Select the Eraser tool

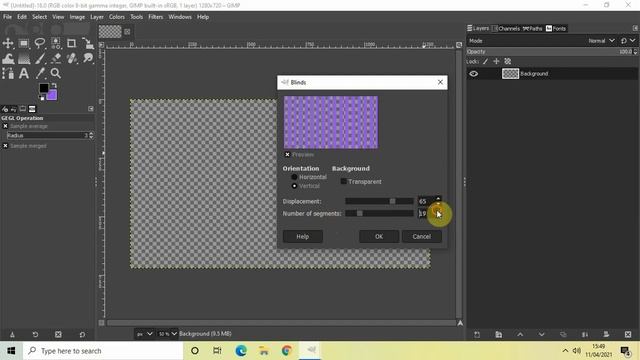[56, 59]
